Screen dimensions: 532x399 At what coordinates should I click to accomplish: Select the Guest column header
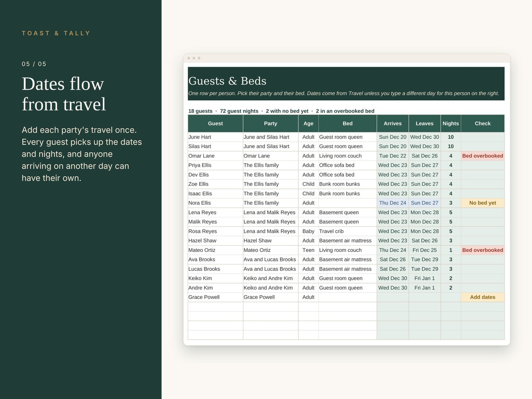(x=215, y=123)
